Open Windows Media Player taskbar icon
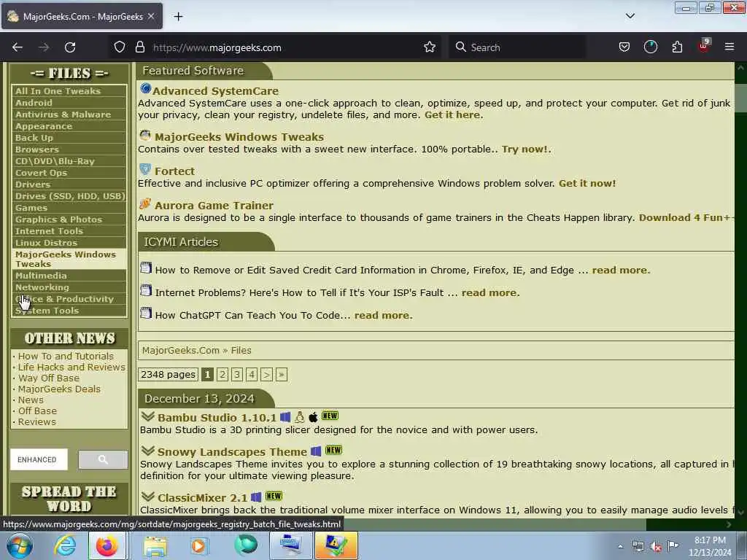Image resolution: width=747 pixels, height=560 pixels. [x=199, y=545]
